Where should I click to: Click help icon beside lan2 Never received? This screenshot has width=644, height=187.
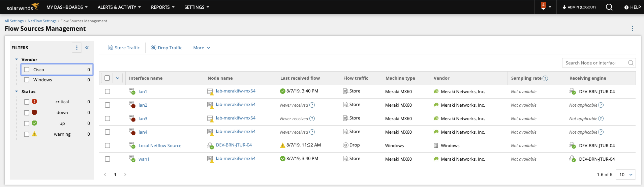[312, 105]
